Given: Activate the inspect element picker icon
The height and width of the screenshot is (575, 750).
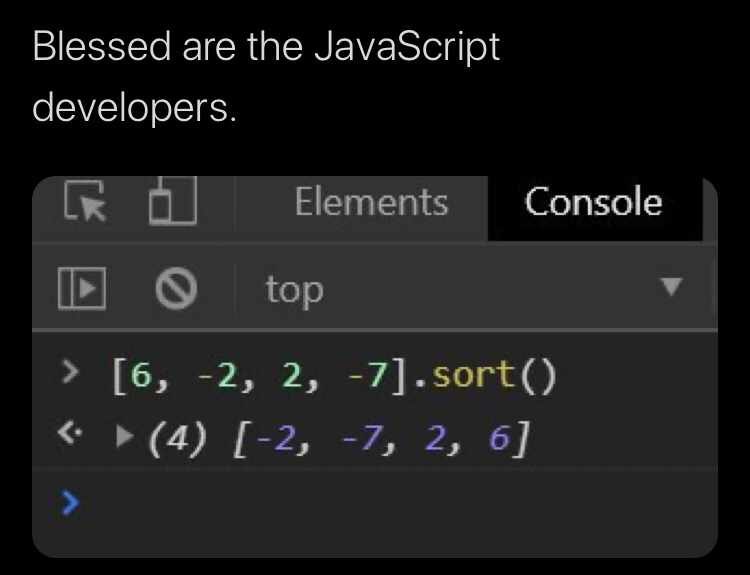Looking at the screenshot, I should pos(85,201).
